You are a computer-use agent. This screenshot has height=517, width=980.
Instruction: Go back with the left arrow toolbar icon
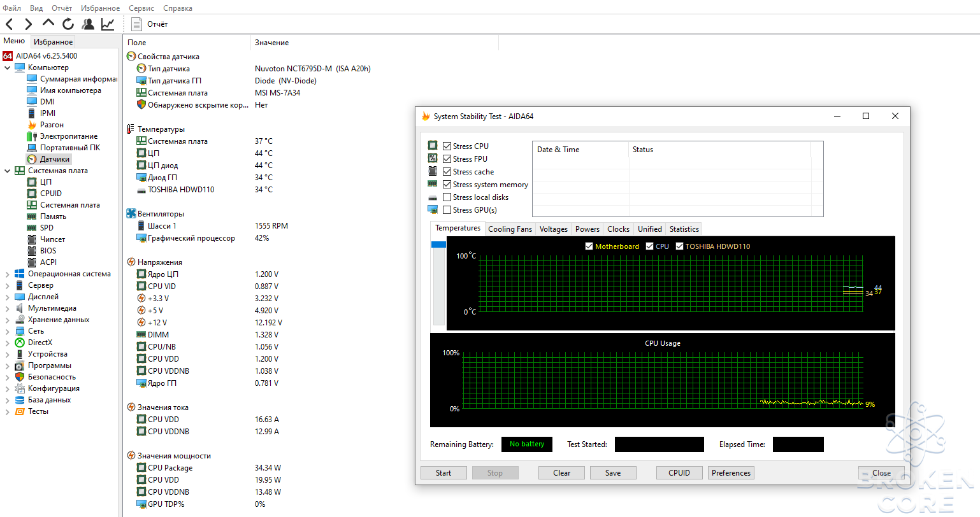[9, 24]
